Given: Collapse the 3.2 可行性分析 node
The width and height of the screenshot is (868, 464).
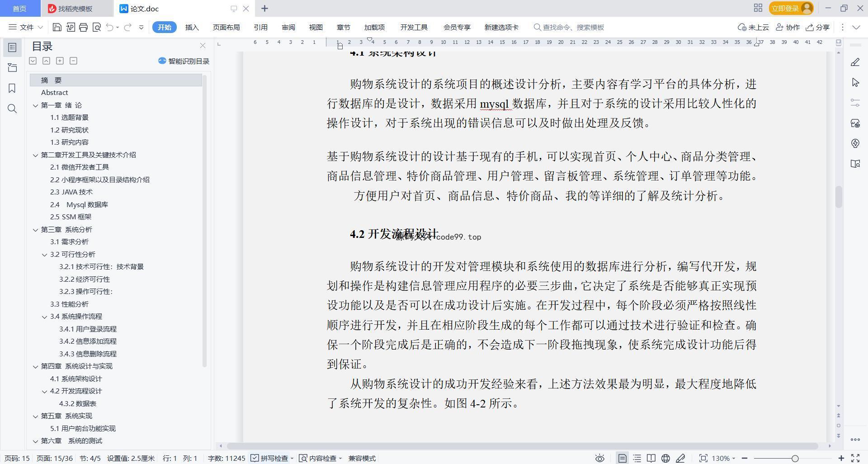Looking at the screenshot, I should click(x=44, y=255).
